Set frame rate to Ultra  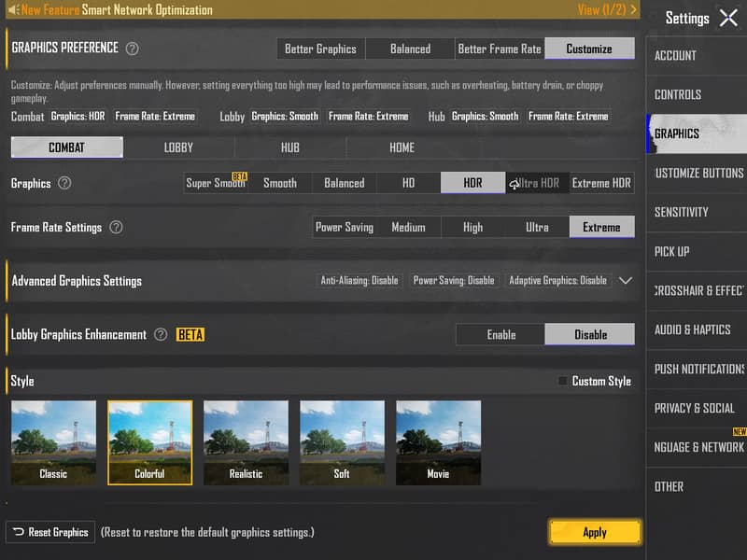click(x=538, y=227)
